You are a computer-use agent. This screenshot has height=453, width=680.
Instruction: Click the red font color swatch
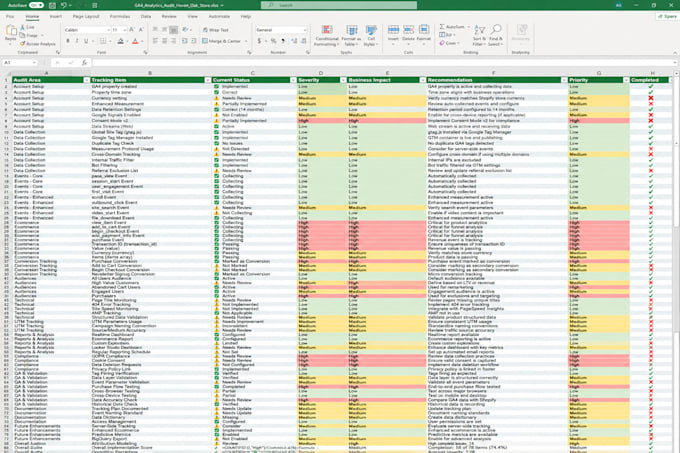[x=135, y=41]
